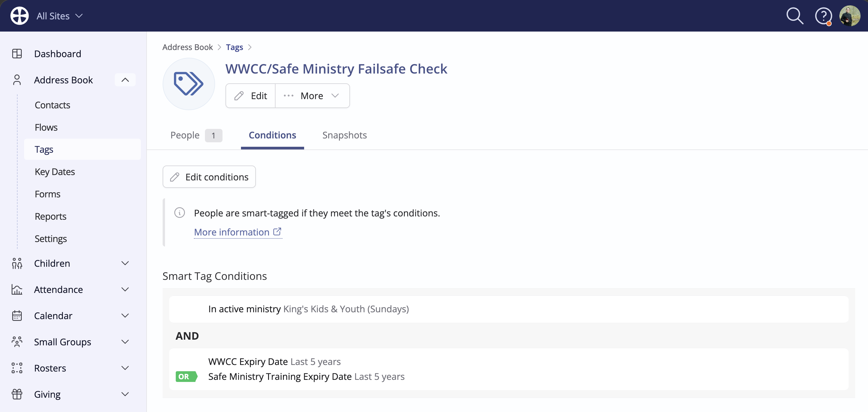The height and width of the screenshot is (412, 868).
Task: Switch to the People tab
Action: 196,135
